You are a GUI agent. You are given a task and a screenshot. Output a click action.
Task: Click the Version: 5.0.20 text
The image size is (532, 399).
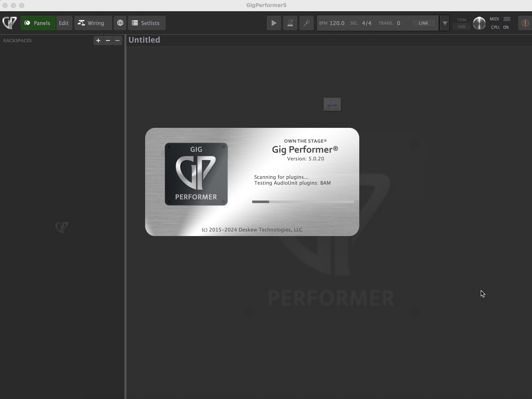306,159
